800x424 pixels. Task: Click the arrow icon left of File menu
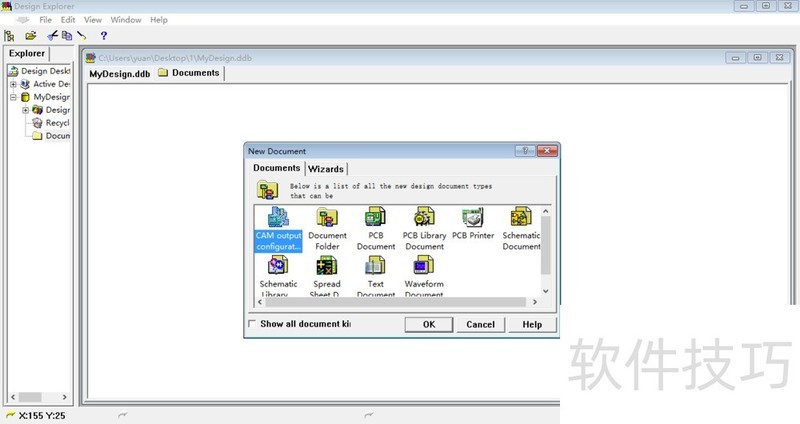pyautogui.click(x=22, y=20)
